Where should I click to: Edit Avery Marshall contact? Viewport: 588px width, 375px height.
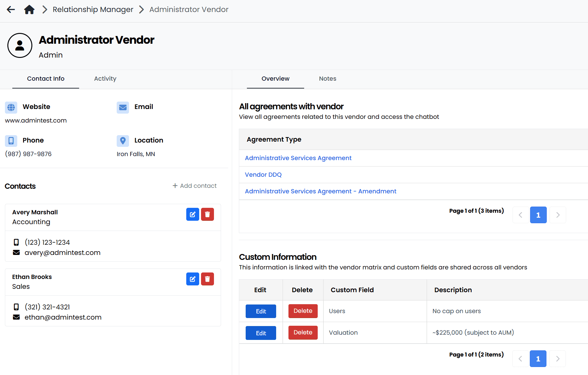click(193, 214)
